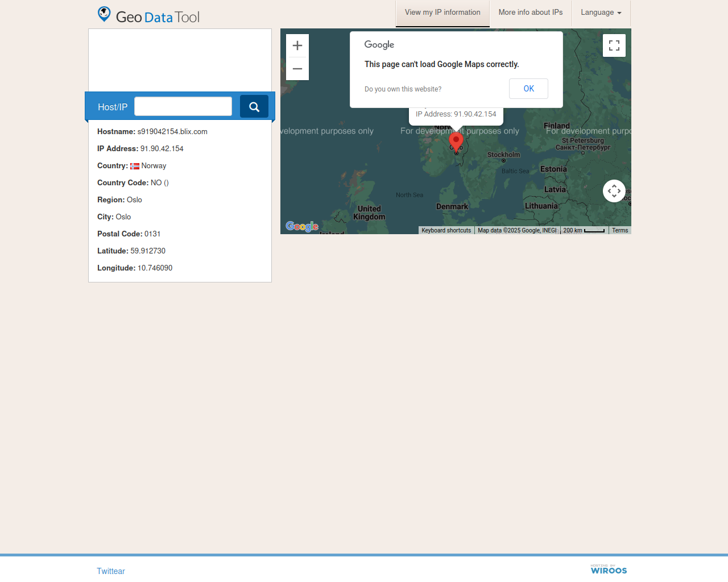Zoom in on the map

tap(297, 45)
